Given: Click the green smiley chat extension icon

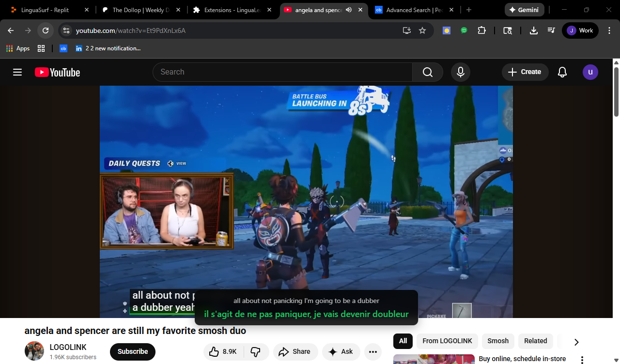Looking at the screenshot, I should pyautogui.click(x=464, y=30).
